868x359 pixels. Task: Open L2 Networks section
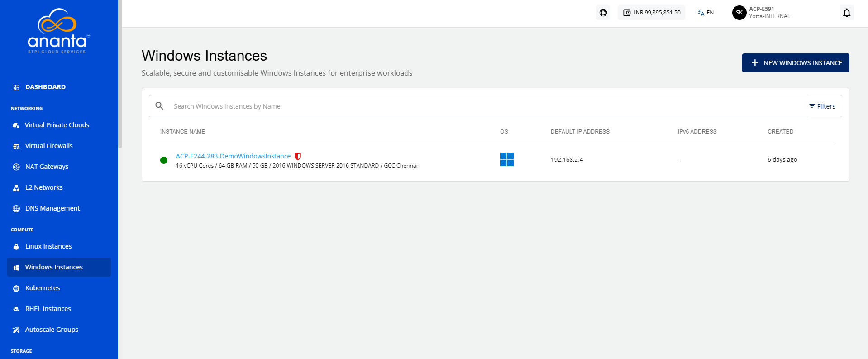(x=59, y=187)
